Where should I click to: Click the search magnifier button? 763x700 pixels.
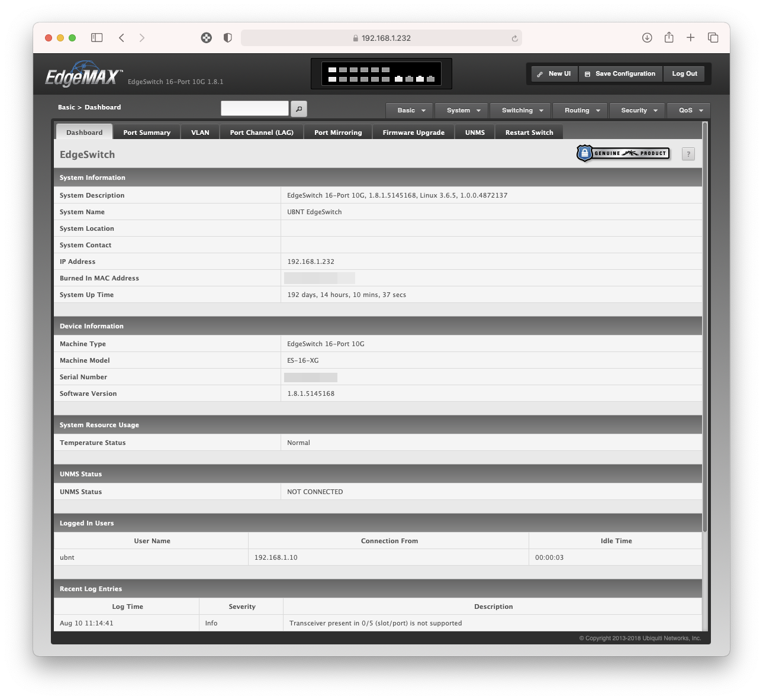[x=299, y=109]
